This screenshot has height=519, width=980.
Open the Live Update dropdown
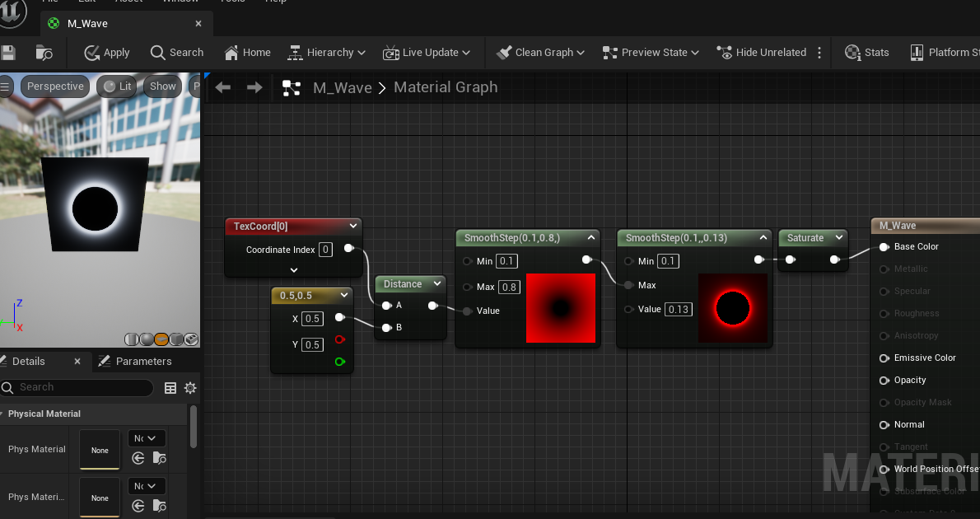pyautogui.click(x=427, y=53)
